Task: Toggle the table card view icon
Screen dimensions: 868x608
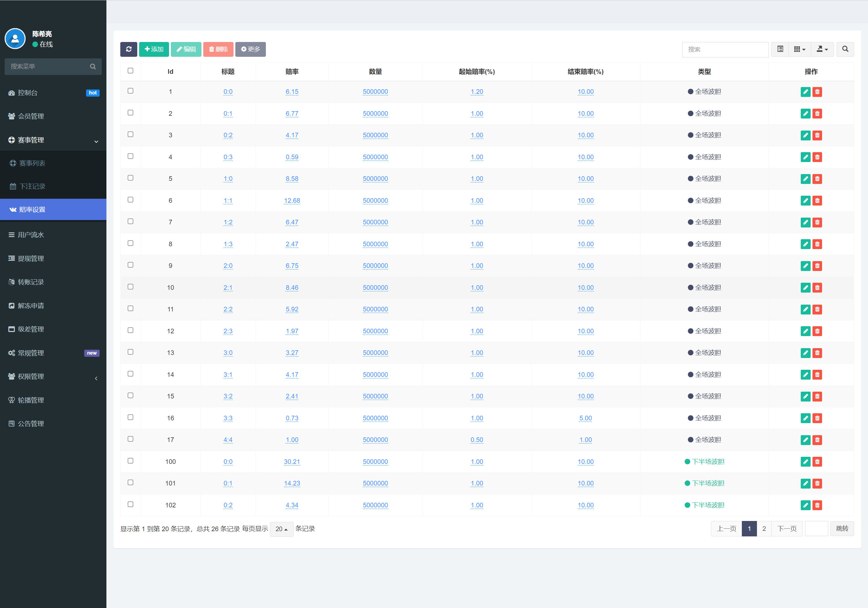Action: pyautogui.click(x=780, y=49)
